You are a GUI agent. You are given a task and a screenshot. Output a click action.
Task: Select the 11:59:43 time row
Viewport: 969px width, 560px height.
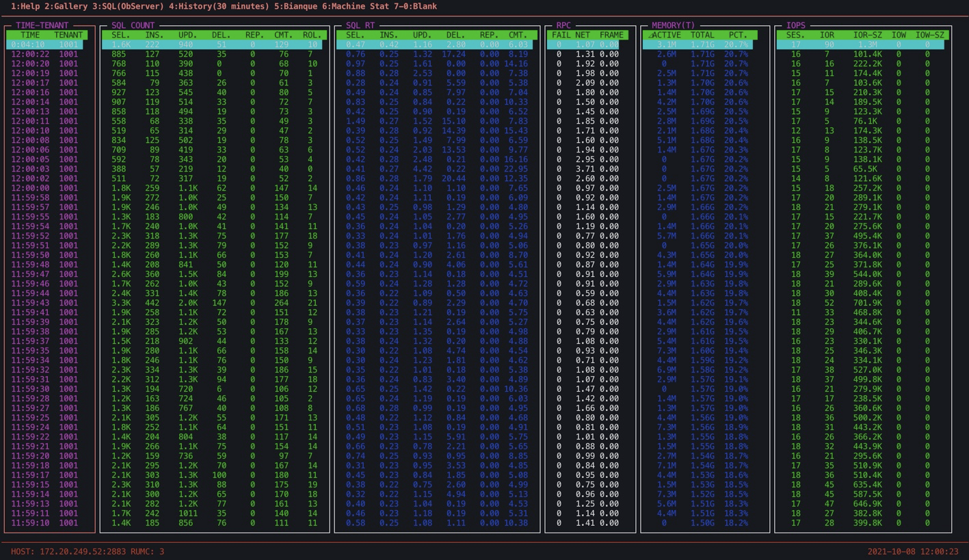click(30, 303)
